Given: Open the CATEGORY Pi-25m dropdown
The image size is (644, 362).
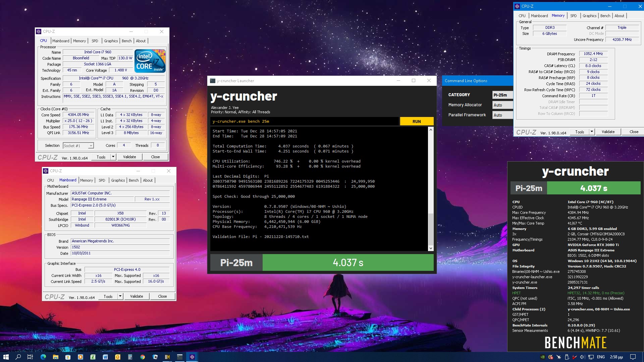Looking at the screenshot, I should tap(503, 95).
